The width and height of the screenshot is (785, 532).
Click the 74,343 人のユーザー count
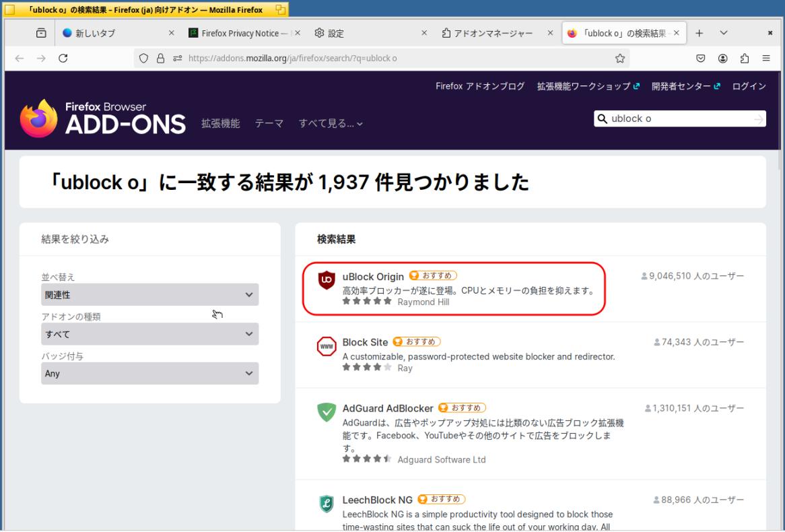click(699, 342)
